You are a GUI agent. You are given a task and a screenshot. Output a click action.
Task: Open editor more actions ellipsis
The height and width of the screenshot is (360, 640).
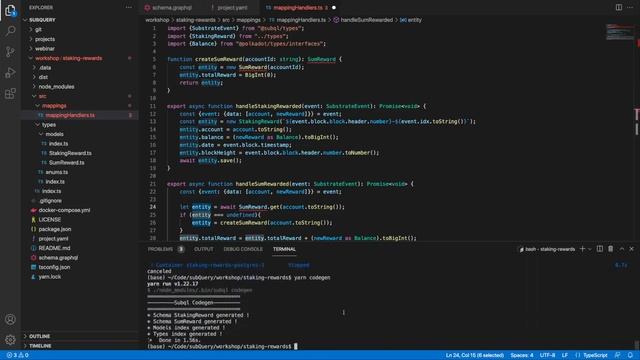pos(630,7)
